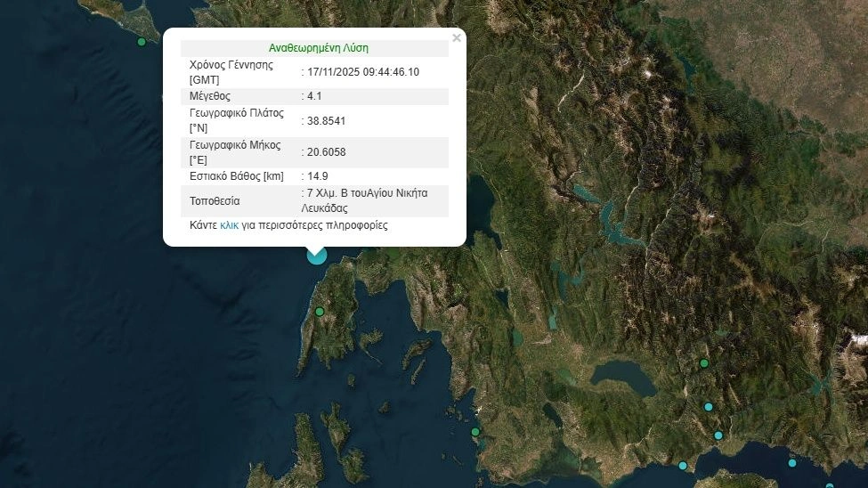Viewport: 868px width, 488px height.
Task: Select the green marker northeast of the large lake
Action: point(704,363)
